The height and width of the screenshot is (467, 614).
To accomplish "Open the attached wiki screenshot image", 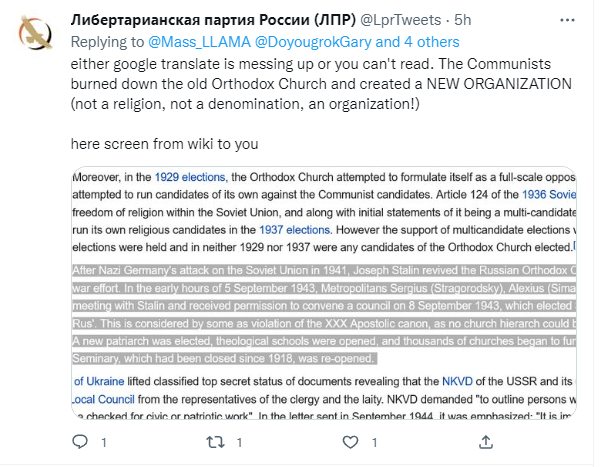I will point(324,293).
